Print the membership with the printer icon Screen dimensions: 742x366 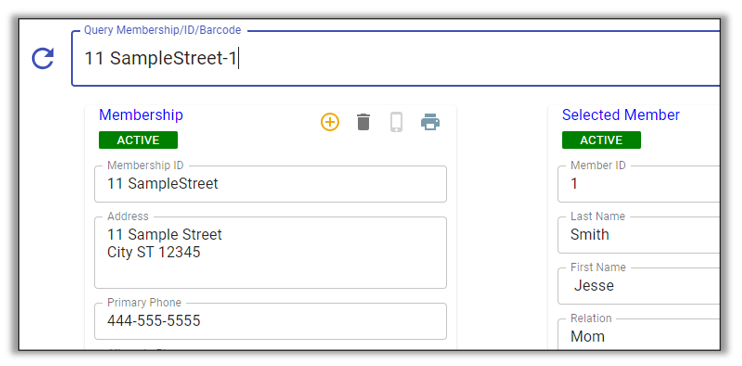click(x=430, y=122)
